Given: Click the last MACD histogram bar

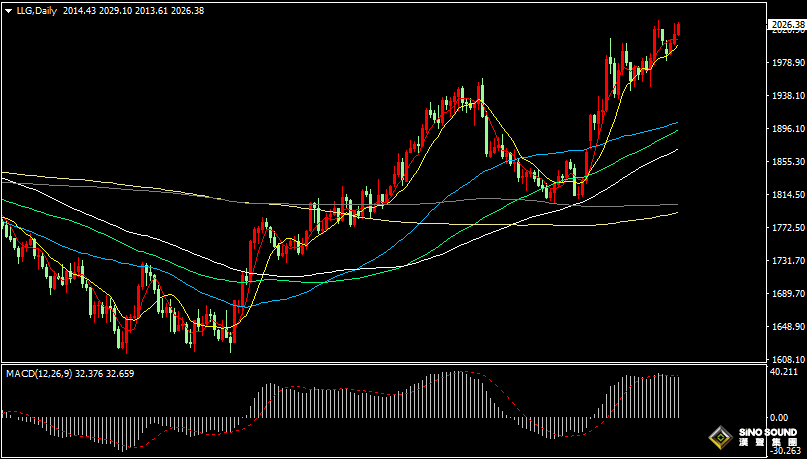Looking at the screenshot, I should click(x=678, y=397).
